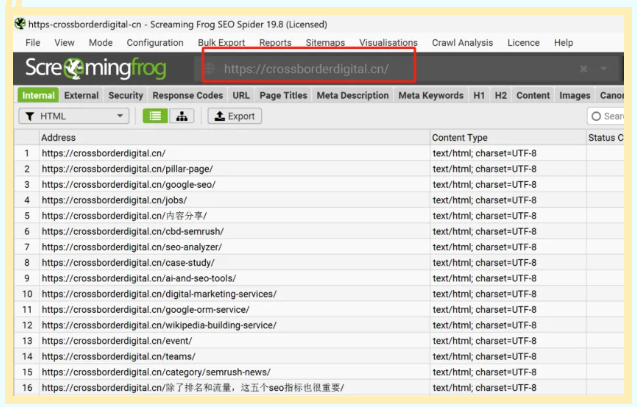Click content type cell in row 3
Image resolution: width=637 pixels, height=407 pixels.
[508, 185]
